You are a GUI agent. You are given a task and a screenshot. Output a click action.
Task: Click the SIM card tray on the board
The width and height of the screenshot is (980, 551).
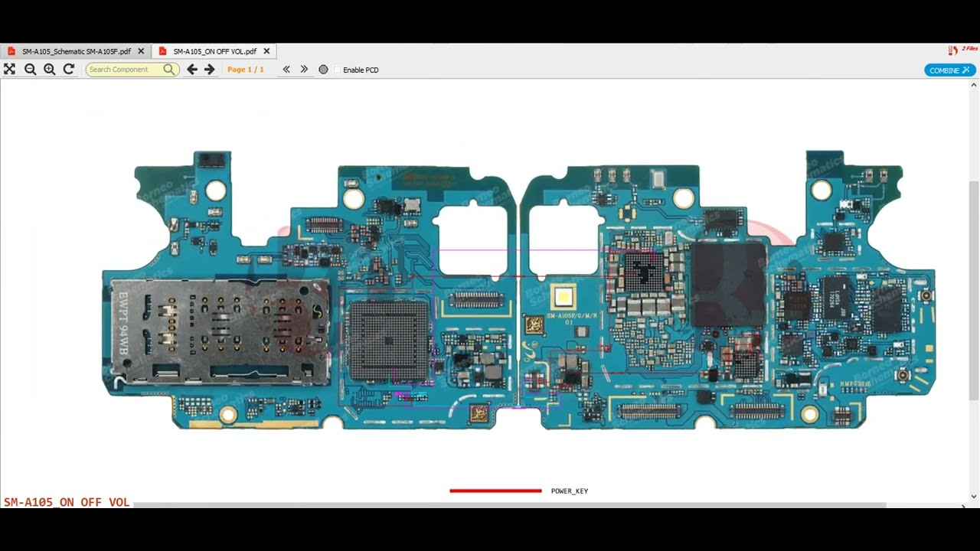click(220, 331)
